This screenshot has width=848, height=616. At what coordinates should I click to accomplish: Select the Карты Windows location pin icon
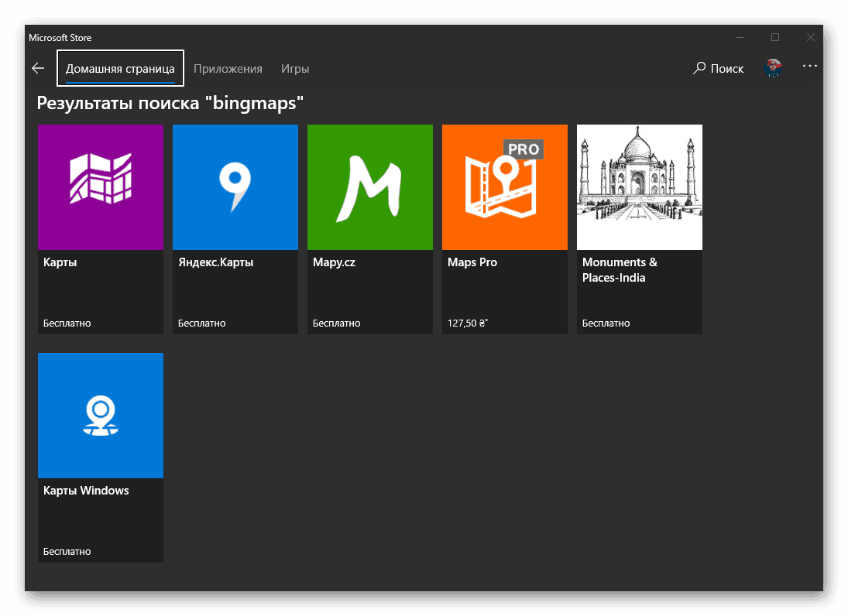pyautogui.click(x=101, y=415)
